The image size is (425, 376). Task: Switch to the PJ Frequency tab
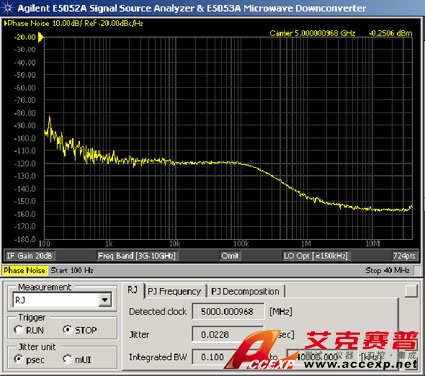pyautogui.click(x=174, y=291)
